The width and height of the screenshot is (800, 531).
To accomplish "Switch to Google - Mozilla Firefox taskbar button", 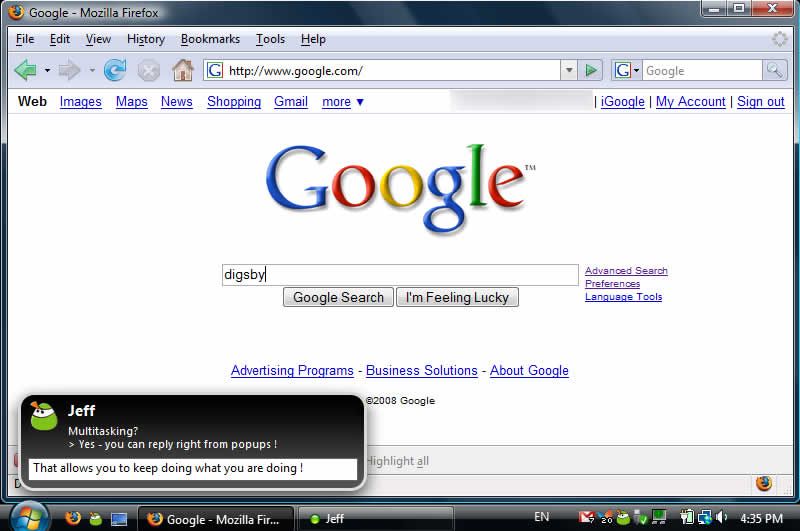I will coord(216,519).
